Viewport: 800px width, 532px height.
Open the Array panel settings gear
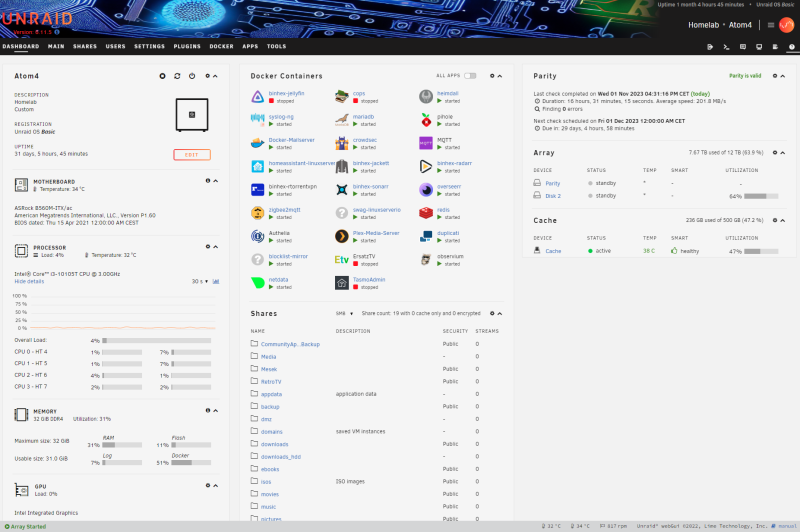click(775, 153)
